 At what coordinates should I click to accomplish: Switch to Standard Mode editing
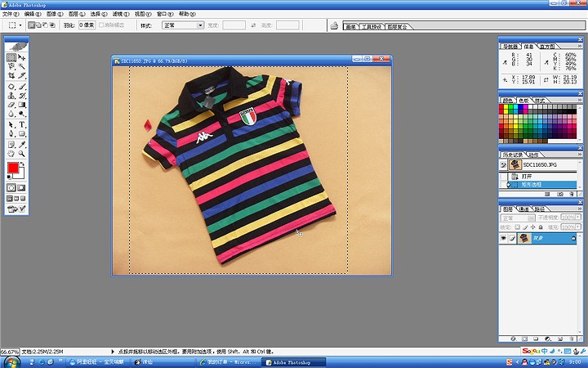[x=11, y=187]
